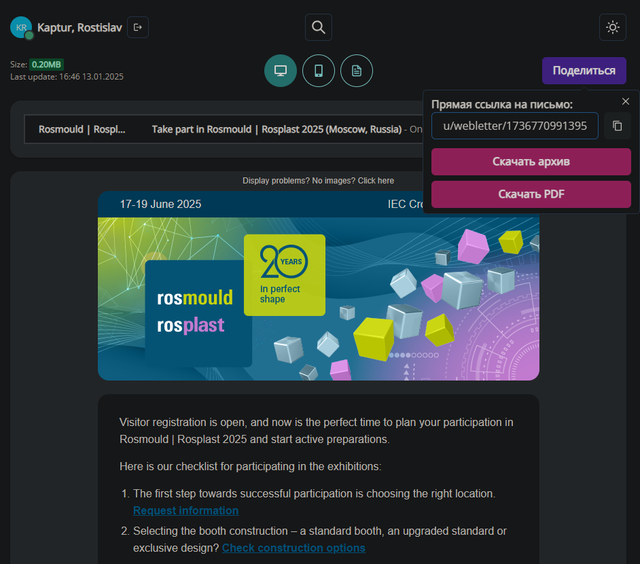Image resolution: width=640 pixels, height=564 pixels.
Task: Click the Display problems? Click here link
Action: pos(318,181)
